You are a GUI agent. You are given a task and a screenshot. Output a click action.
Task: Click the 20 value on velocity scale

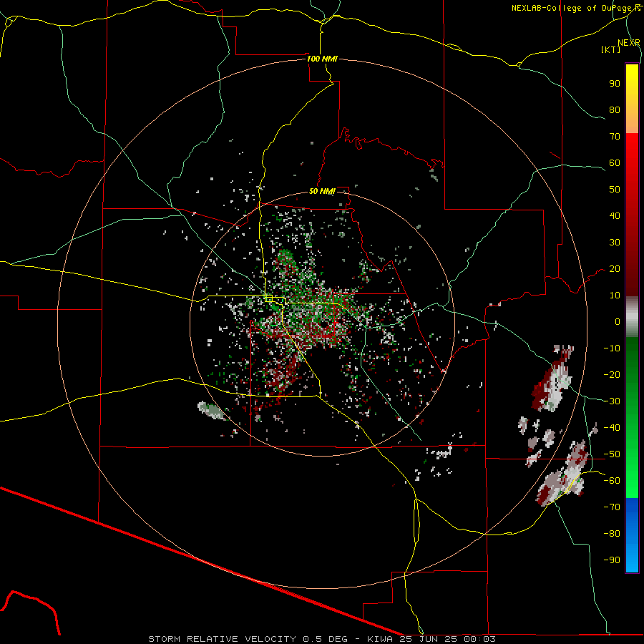point(615,269)
